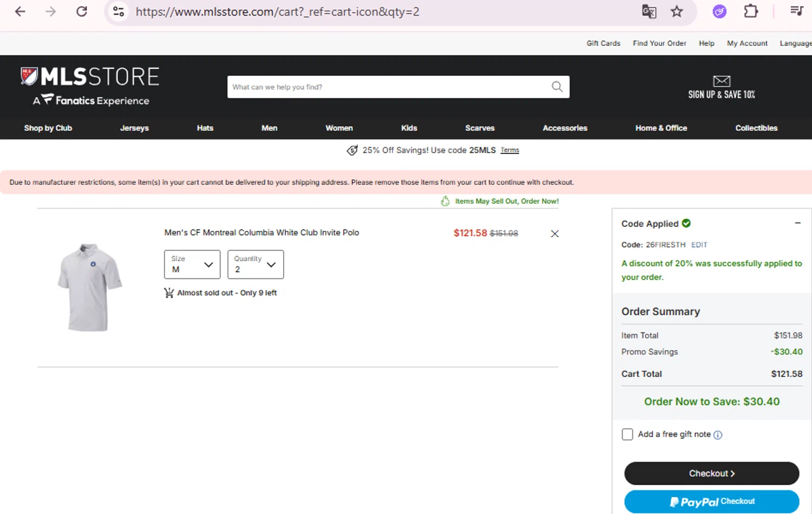Click the search magnifier icon
The image size is (812, 514).
point(557,87)
